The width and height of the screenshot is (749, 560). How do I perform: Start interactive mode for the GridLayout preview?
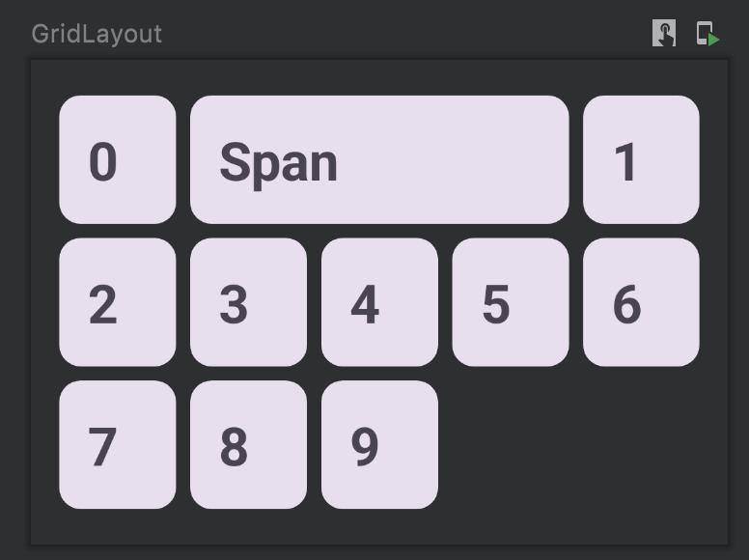(664, 33)
